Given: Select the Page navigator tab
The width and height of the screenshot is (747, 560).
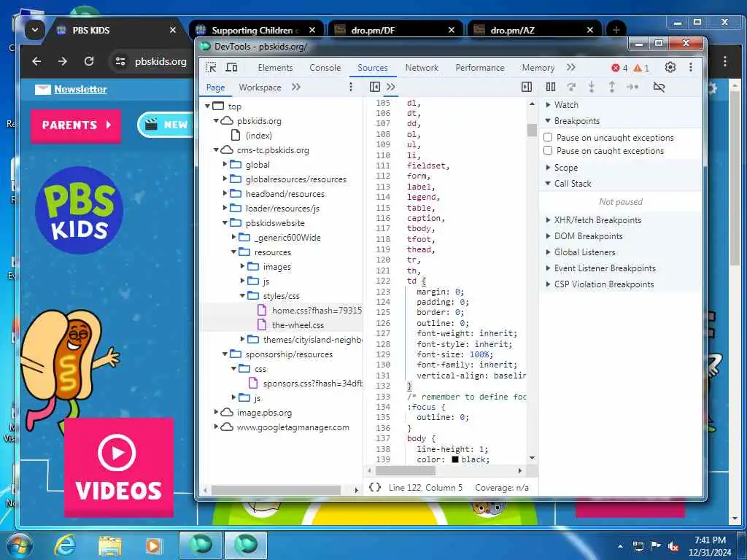Looking at the screenshot, I should [x=215, y=87].
